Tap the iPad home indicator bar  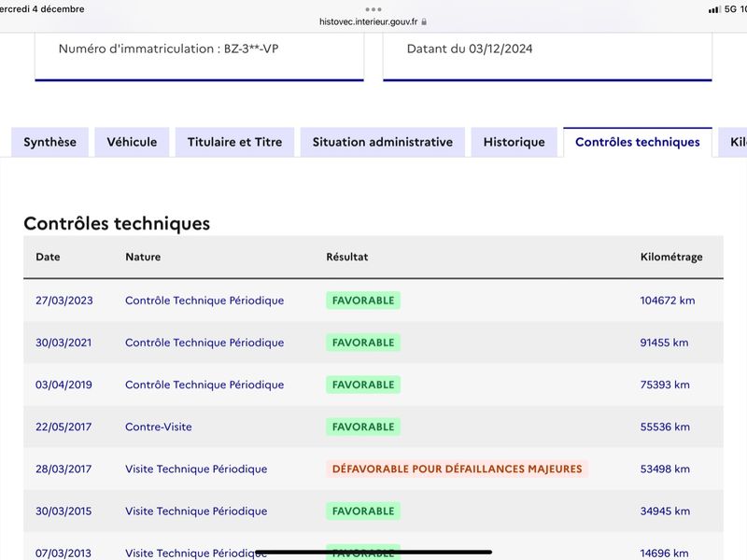pyautogui.click(x=373, y=553)
